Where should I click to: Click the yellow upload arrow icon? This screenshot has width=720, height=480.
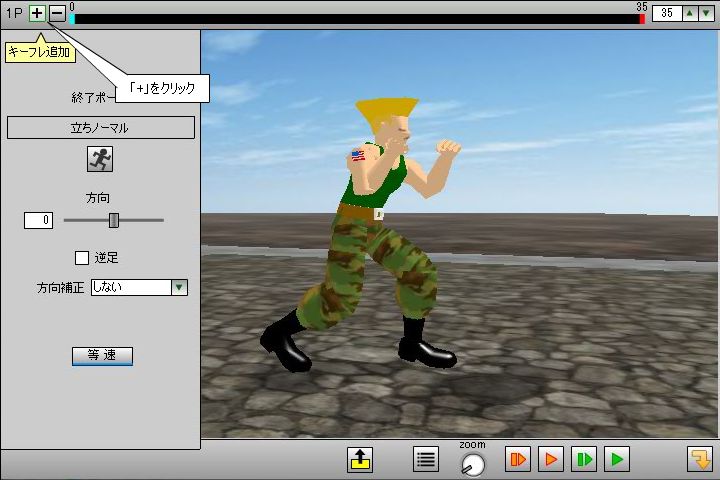click(360, 459)
